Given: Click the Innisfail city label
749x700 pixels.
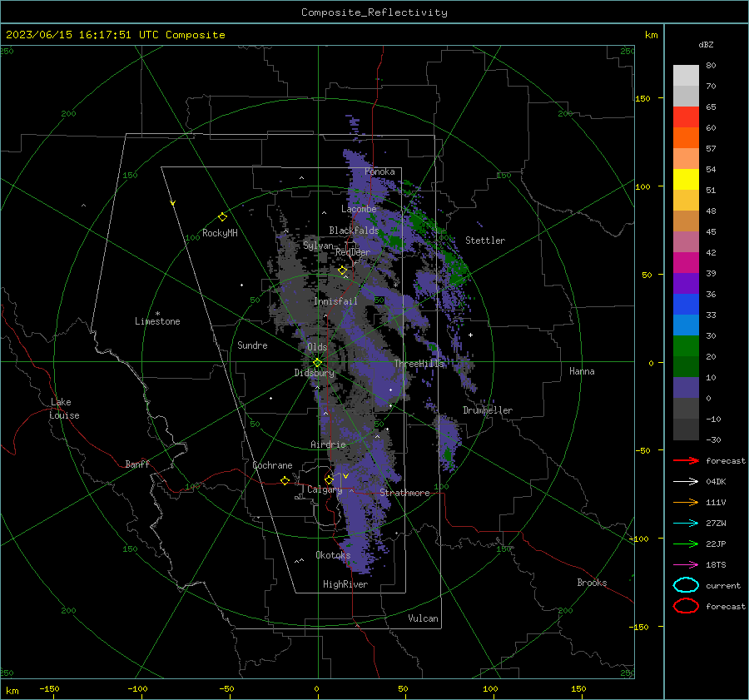Looking at the screenshot, I should [x=335, y=301].
